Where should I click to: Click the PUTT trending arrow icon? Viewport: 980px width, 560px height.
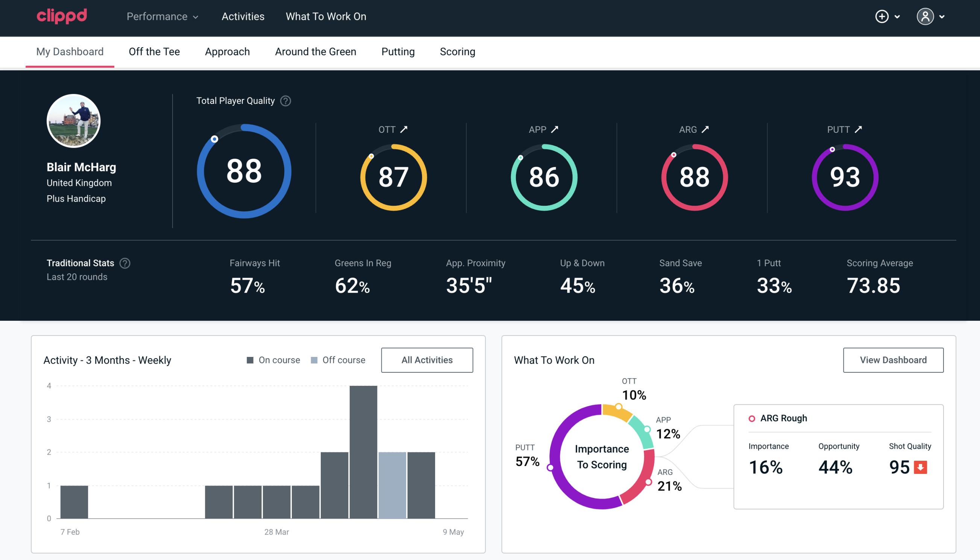857,129
